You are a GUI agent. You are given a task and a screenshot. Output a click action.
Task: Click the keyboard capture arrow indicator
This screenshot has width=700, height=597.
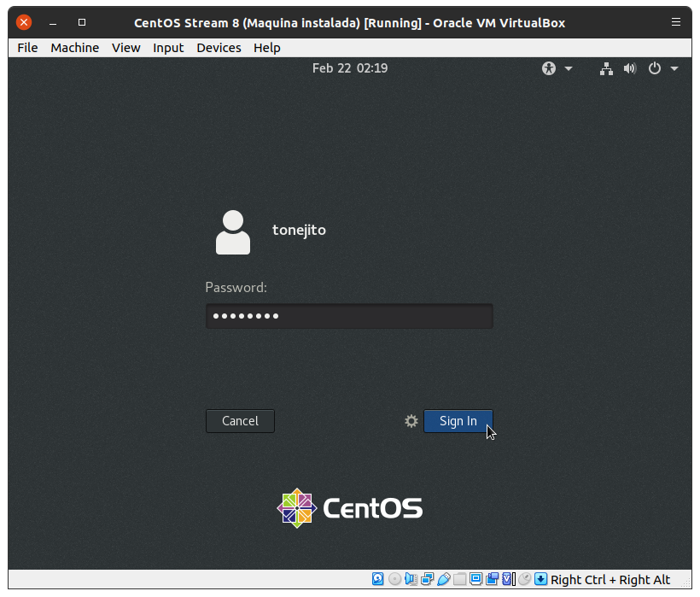tap(540, 579)
